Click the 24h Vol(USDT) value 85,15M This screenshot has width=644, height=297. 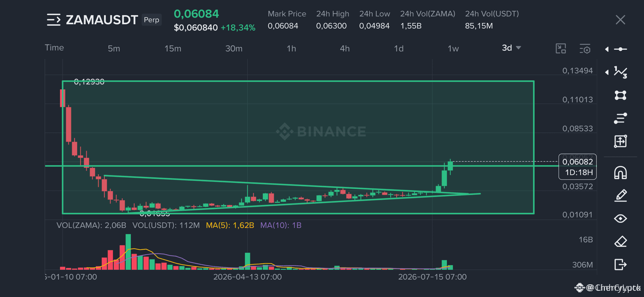pos(479,26)
